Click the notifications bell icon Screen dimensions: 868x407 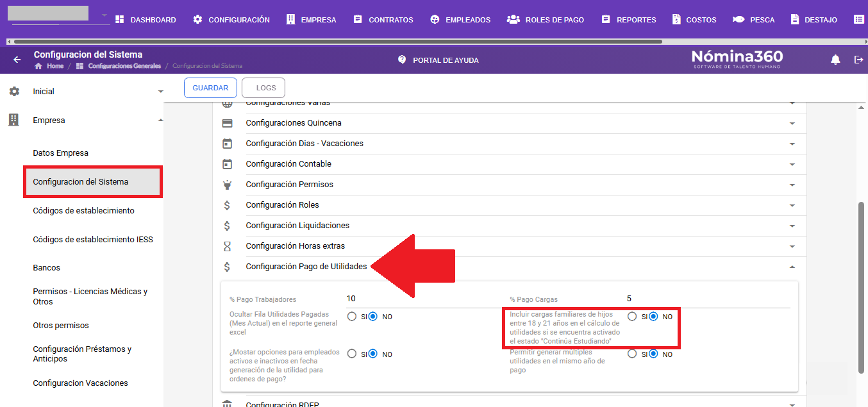pos(835,60)
